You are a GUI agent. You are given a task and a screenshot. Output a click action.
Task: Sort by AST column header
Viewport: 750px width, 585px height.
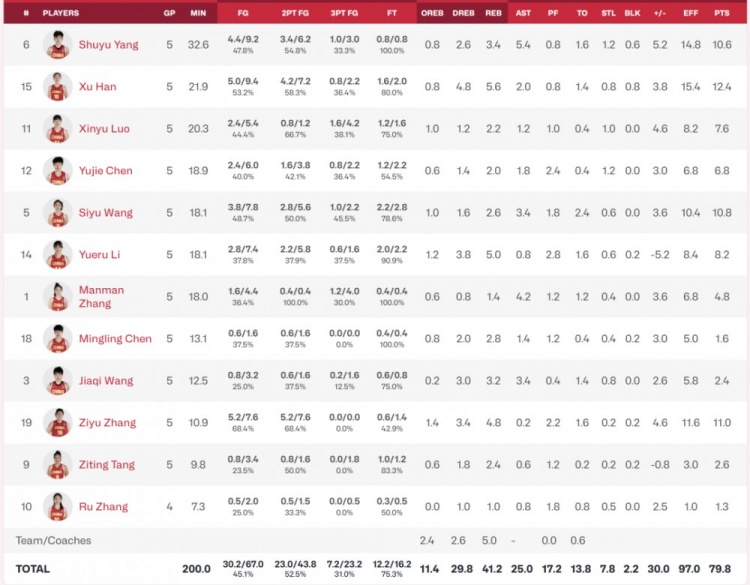pos(523,13)
